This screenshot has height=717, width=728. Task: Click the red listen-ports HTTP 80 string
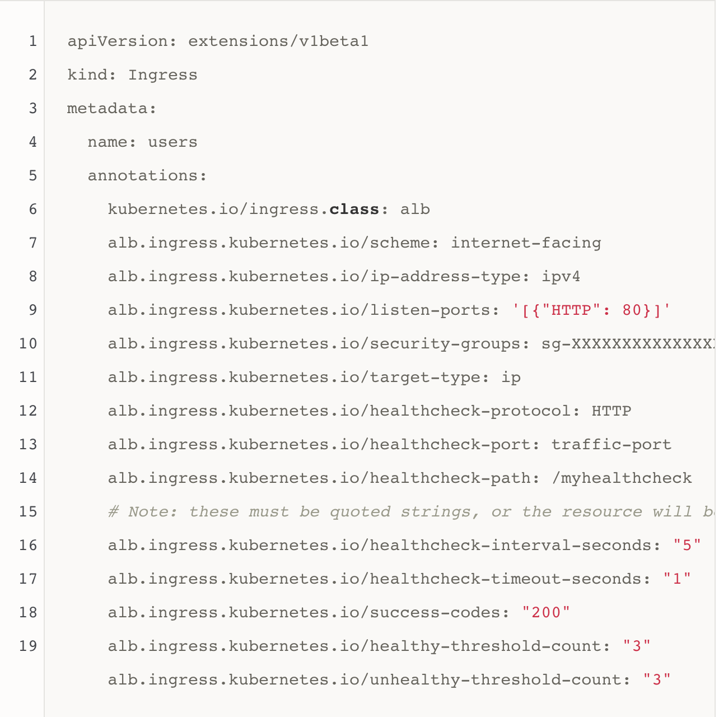coord(591,310)
